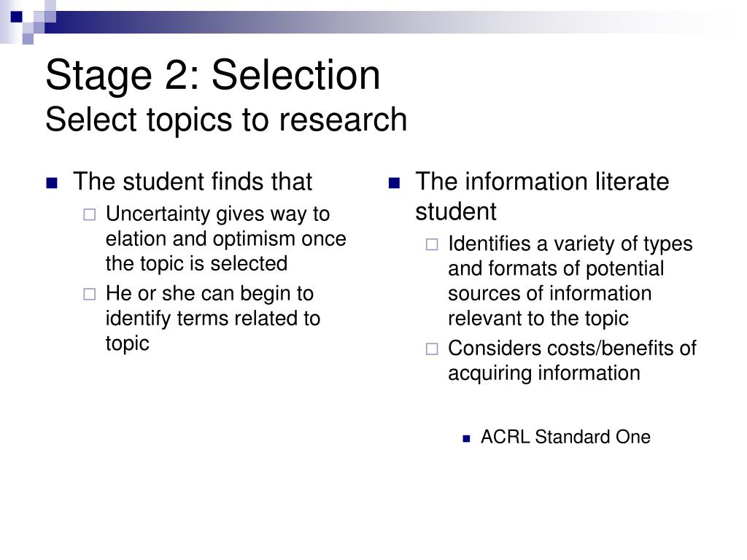The width and height of the screenshot is (747, 560).
Task: Click 'The information literate student' heading
Action: click(x=542, y=196)
